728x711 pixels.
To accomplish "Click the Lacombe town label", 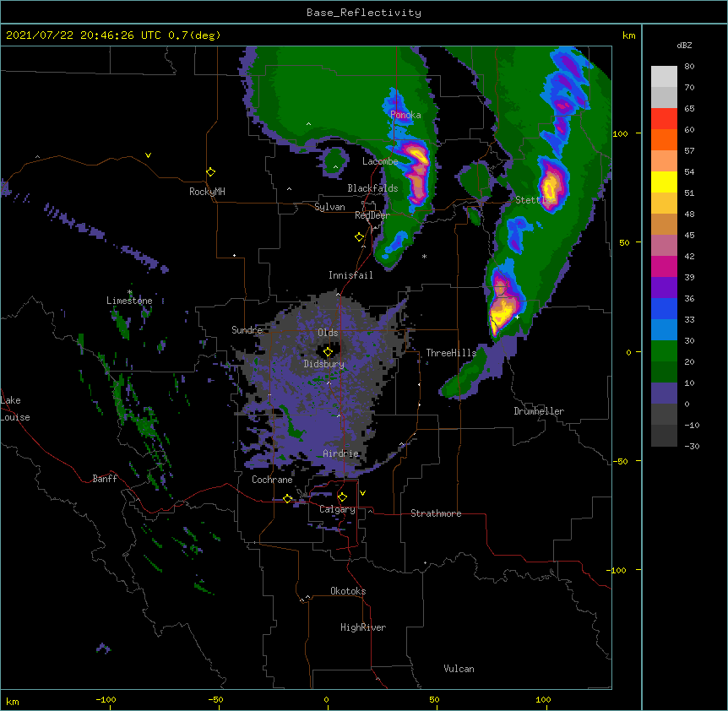I will [x=380, y=161].
